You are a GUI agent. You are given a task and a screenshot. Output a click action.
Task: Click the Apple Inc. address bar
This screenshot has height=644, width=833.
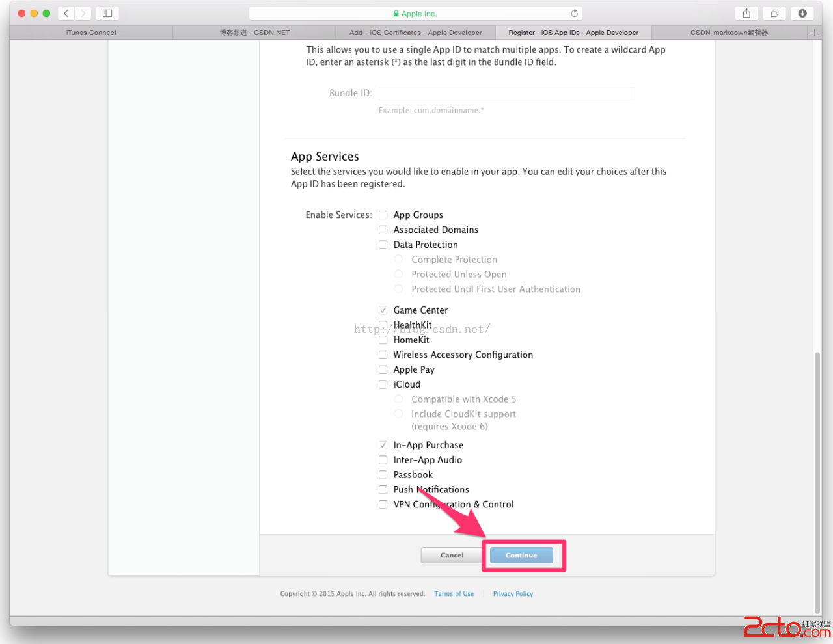coord(415,13)
